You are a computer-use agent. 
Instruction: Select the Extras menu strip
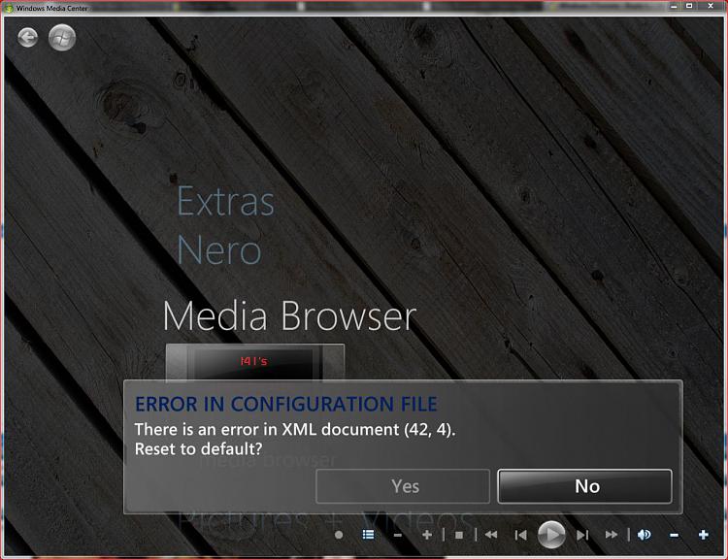pyautogui.click(x=225, y=201)
